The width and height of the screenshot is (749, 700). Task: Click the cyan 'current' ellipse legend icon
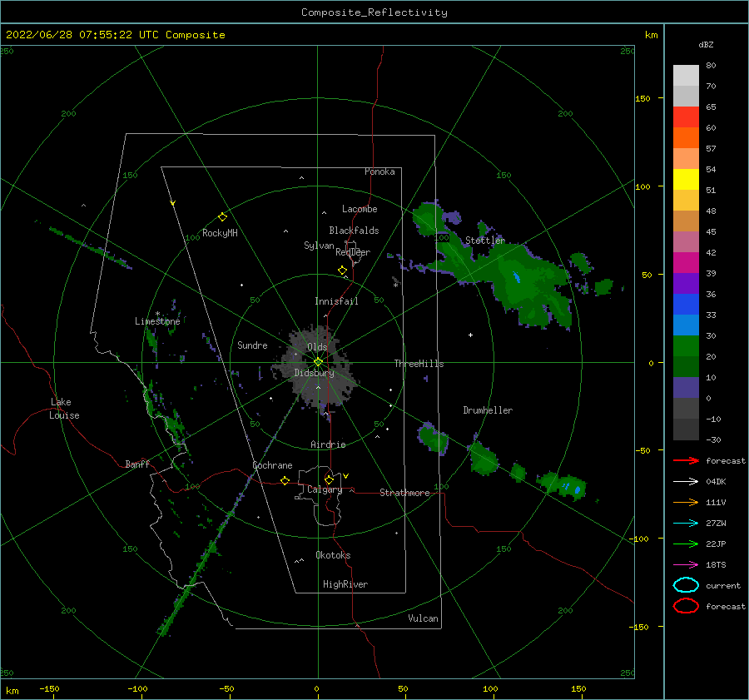point(686,585)
